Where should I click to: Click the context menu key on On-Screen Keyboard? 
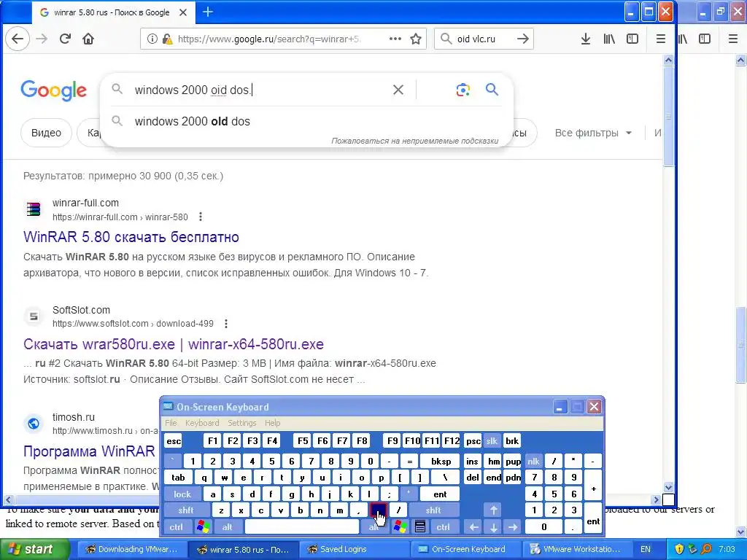coord(419,526)
